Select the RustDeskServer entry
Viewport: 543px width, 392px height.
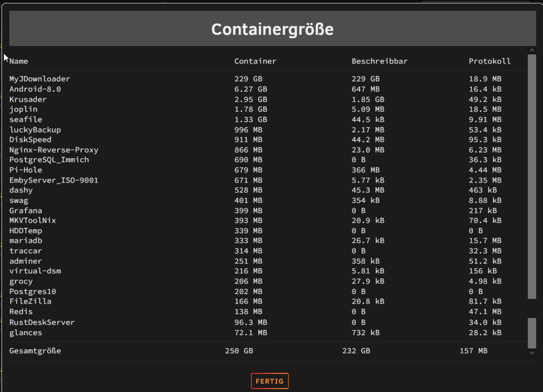coord(42,323)
